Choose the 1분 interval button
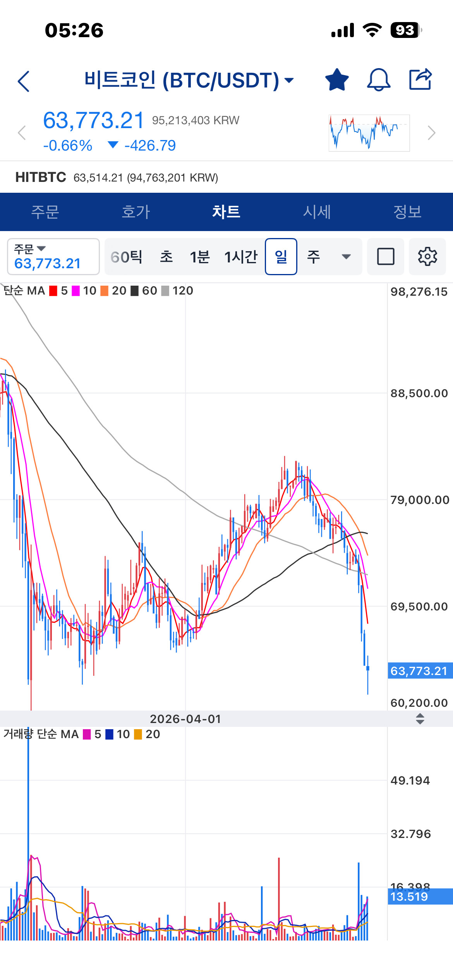Screen dimensions: 453x980 pos(200,257)
